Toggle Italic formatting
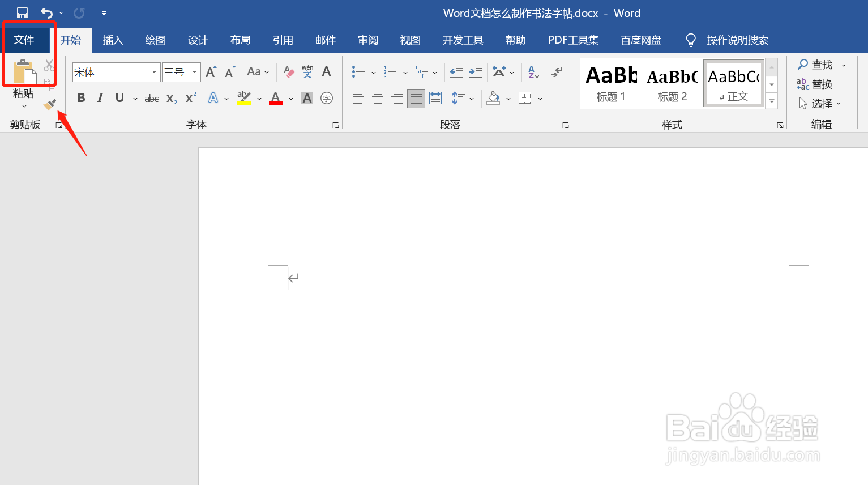Viewport: 868px width, 485px height. click(100, 98)
